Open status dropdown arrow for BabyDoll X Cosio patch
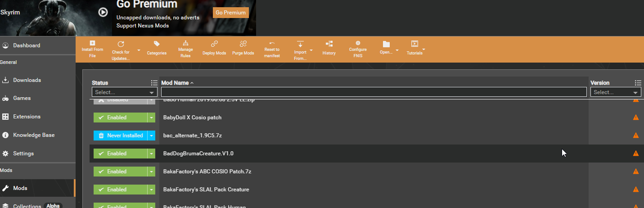644x208 pixels. 151,118
